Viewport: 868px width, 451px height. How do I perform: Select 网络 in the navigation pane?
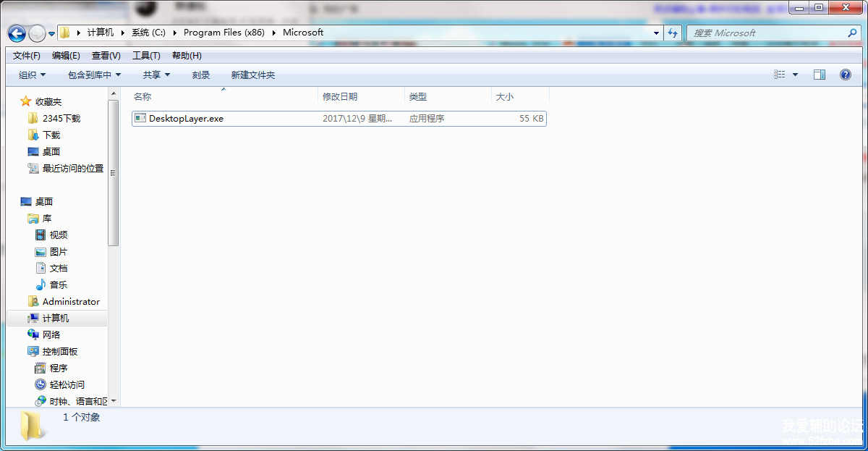click(x=51, y=334)
